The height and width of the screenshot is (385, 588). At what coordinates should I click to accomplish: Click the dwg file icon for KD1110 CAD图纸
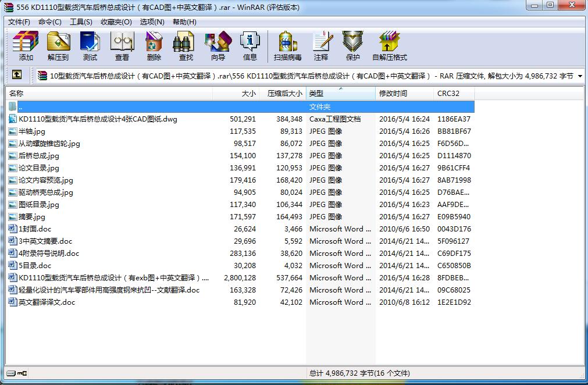[13, 119]
